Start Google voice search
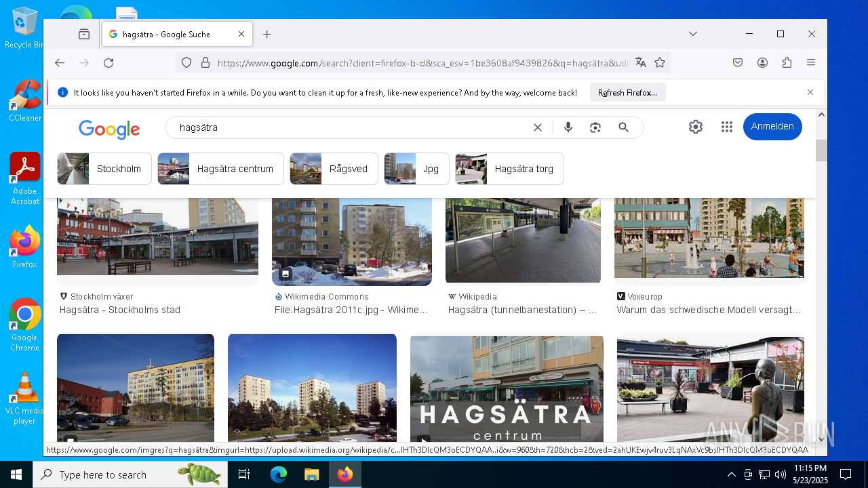Viewport: 868px width, 488px height. [568, 127]
